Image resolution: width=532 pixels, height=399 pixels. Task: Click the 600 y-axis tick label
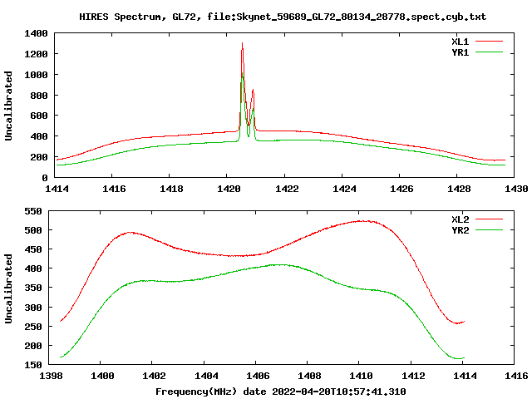tap(39, 116)
